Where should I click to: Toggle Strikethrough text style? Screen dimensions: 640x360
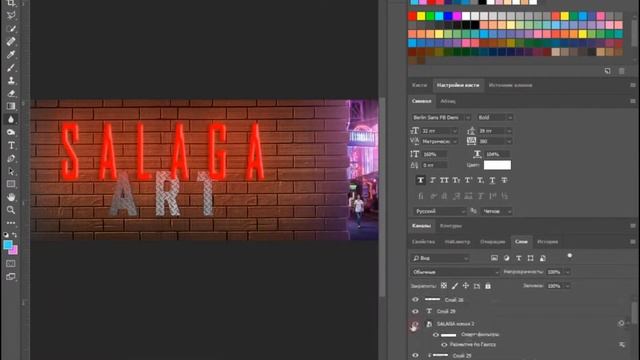click(504, 180)
